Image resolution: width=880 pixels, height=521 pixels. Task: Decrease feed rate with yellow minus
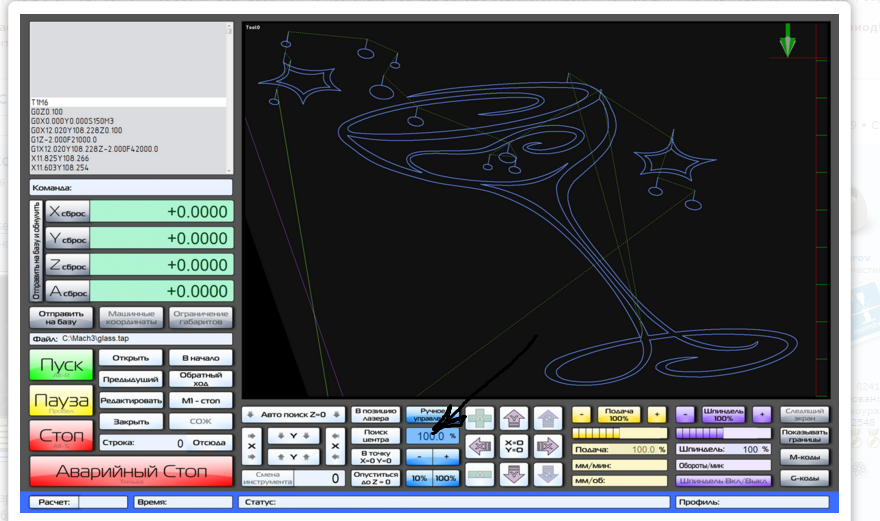point(581,415)
